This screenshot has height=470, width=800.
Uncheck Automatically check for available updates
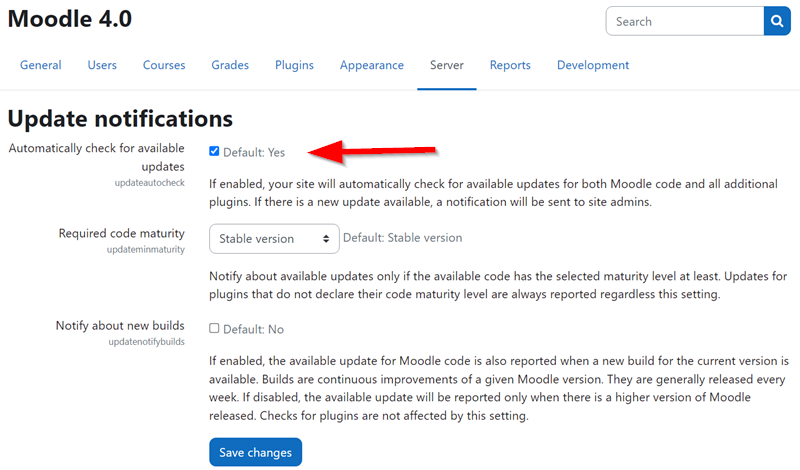coord(214,151)
